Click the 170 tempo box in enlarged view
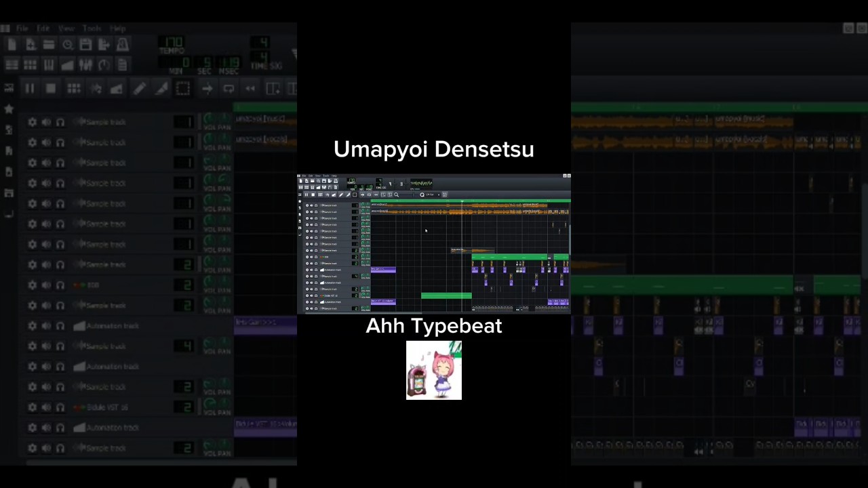The image size is (868, 488). 172,42
